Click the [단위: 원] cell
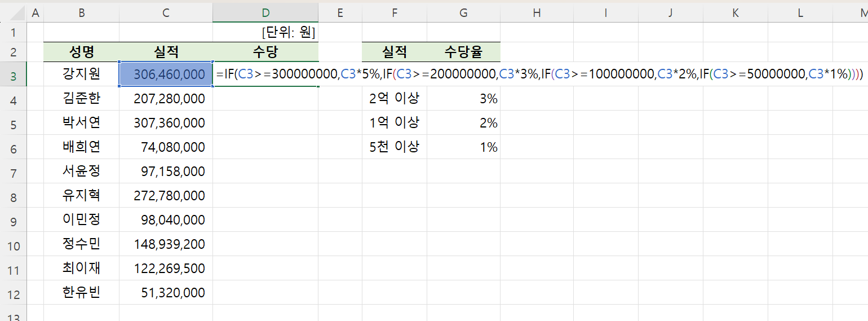The height and width of the screenshot is (321, 868). (265, 32)
